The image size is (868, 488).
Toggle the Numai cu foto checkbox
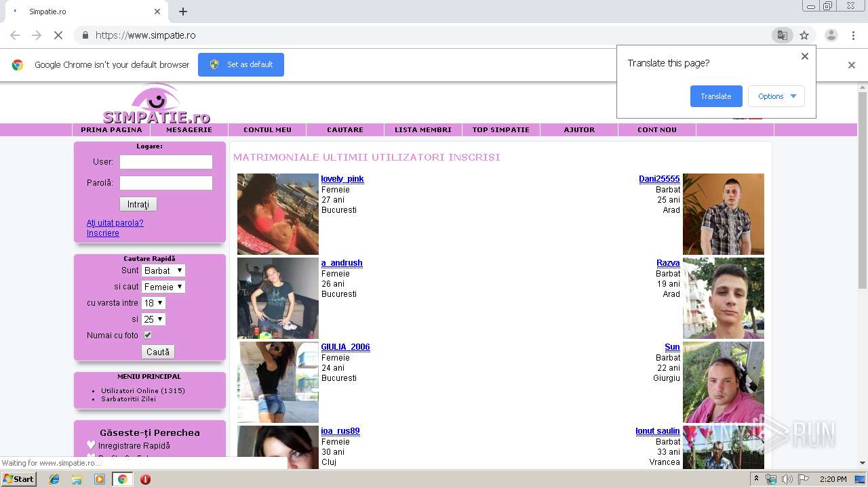click(x=148, y=335)
